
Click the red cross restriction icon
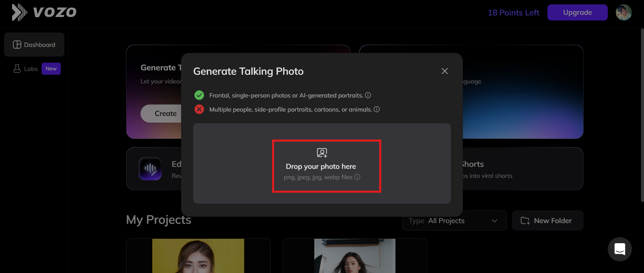pos(199,109)
